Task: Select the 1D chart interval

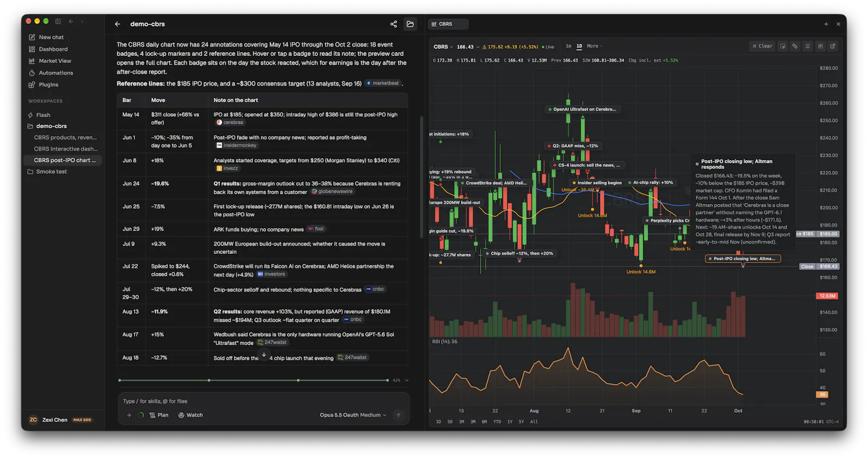Action: point(579,47)
